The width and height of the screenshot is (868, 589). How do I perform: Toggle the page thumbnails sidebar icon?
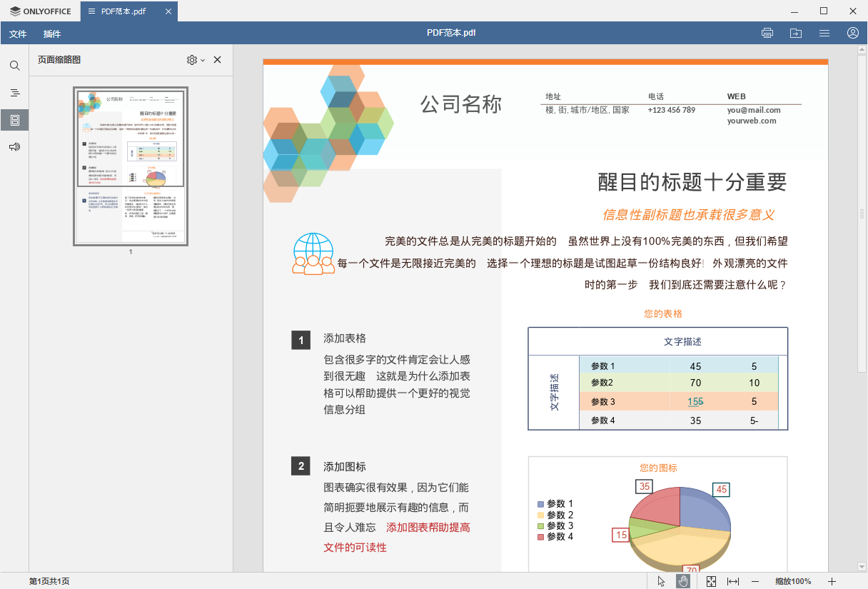14,120
